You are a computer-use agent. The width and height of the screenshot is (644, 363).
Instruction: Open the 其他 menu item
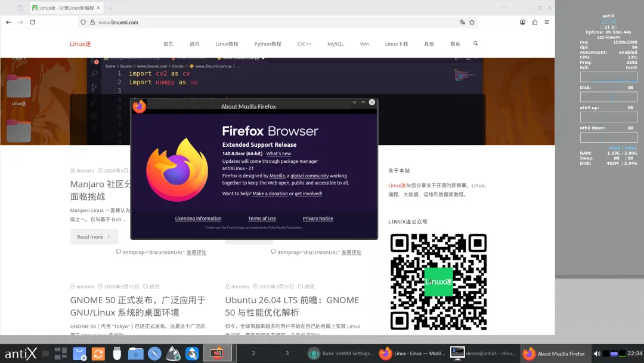[429, 44]
